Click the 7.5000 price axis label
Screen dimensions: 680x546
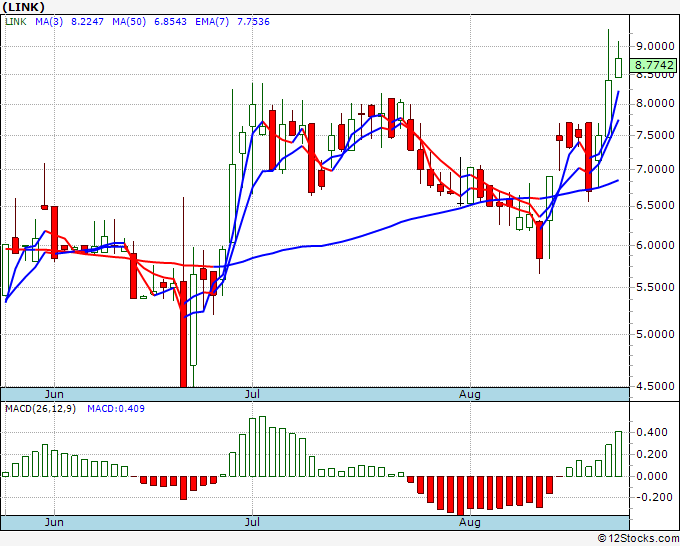(x=655, y=135)
